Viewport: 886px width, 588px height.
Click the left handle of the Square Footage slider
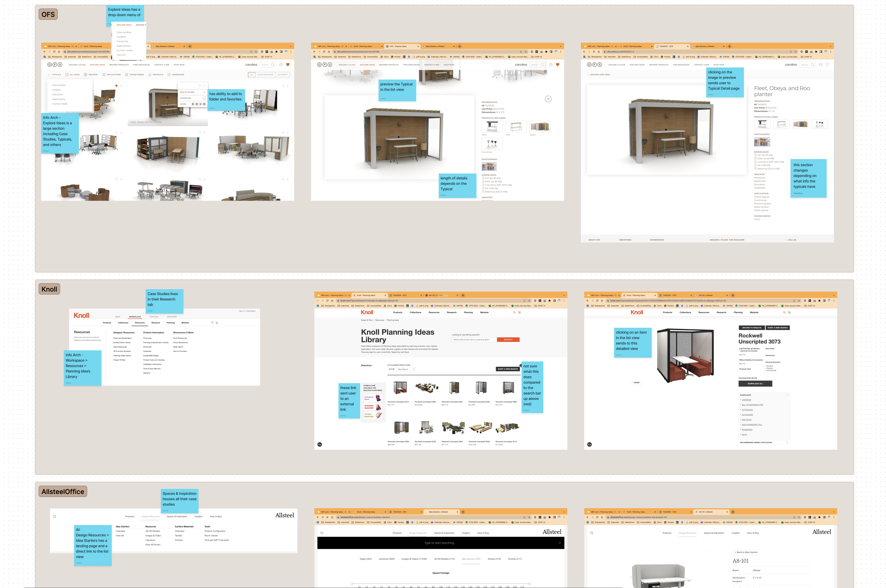352,583
